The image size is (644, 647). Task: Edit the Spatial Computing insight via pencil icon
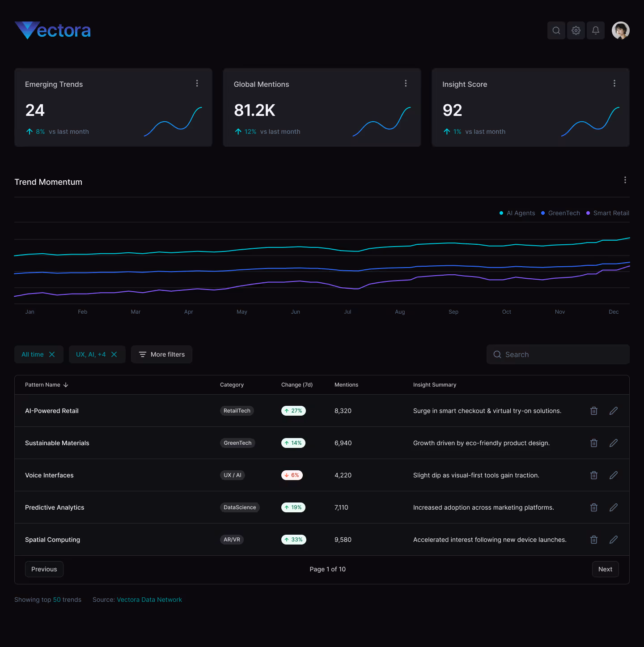click(x=613, y=540)
